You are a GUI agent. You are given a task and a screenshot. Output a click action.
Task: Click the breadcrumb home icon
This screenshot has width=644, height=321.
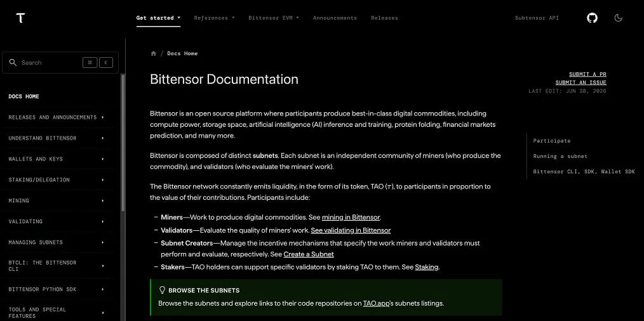154,53
